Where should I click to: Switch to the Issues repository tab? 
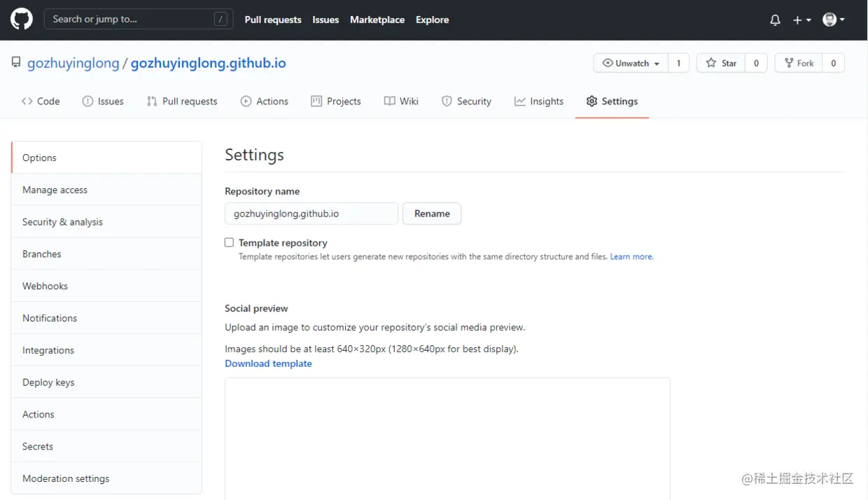point(103,101)
